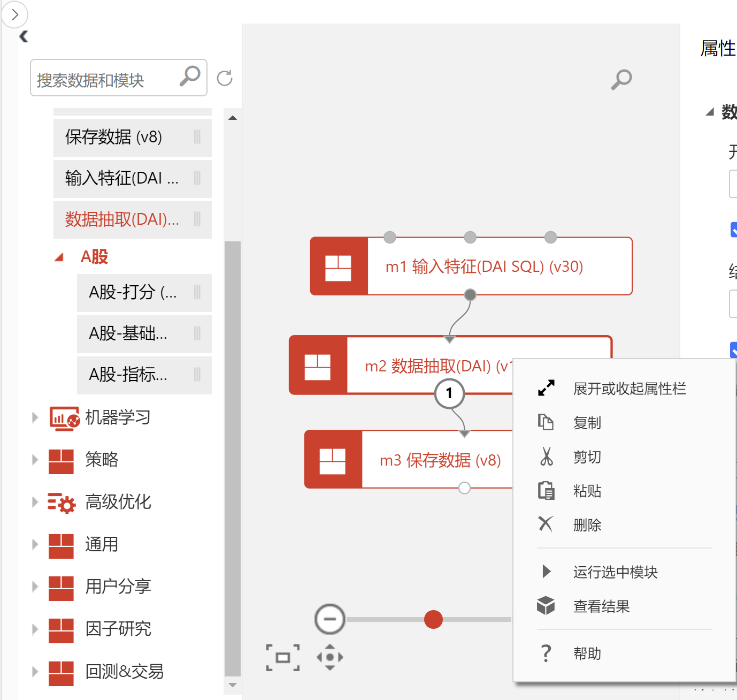Expand the 回测&交易 category

tap(35, 671)
